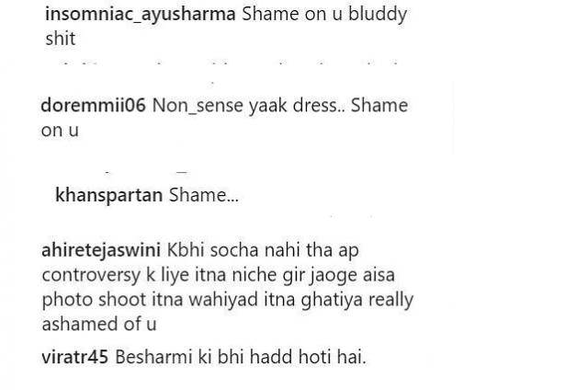Click the word 'really' in ahiretejaswini's comment
Image resolution: width=588 pixels, height=390 pixels.
(x=391, y=300)
